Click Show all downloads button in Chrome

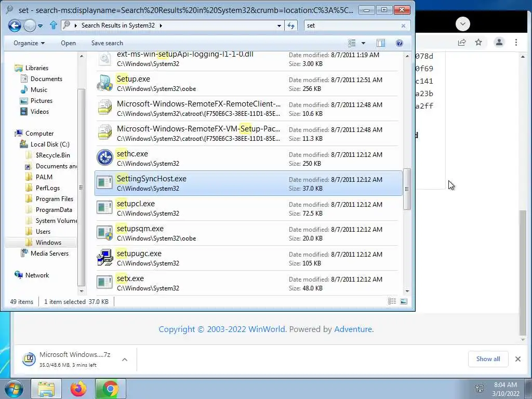pos(488,359)
